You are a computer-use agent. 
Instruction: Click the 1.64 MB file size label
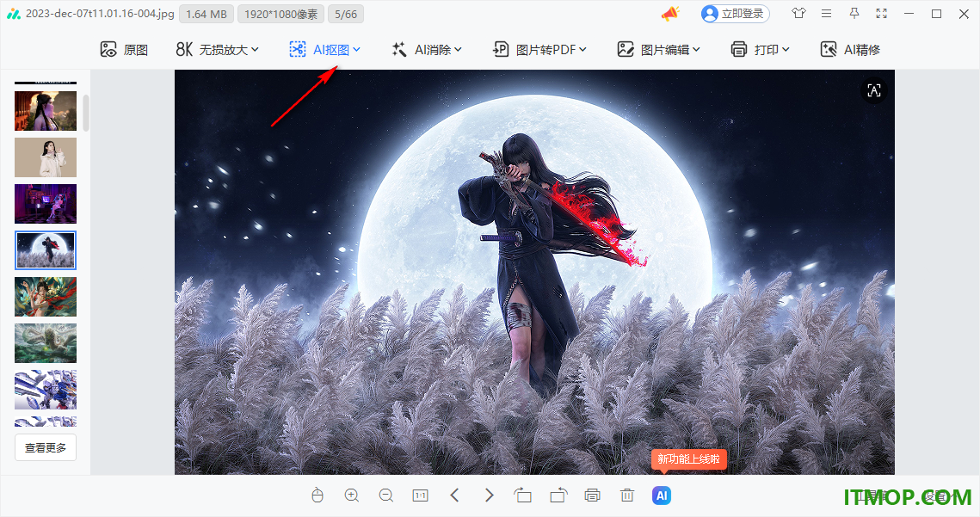pyautogui.click(x=206, y=14)
